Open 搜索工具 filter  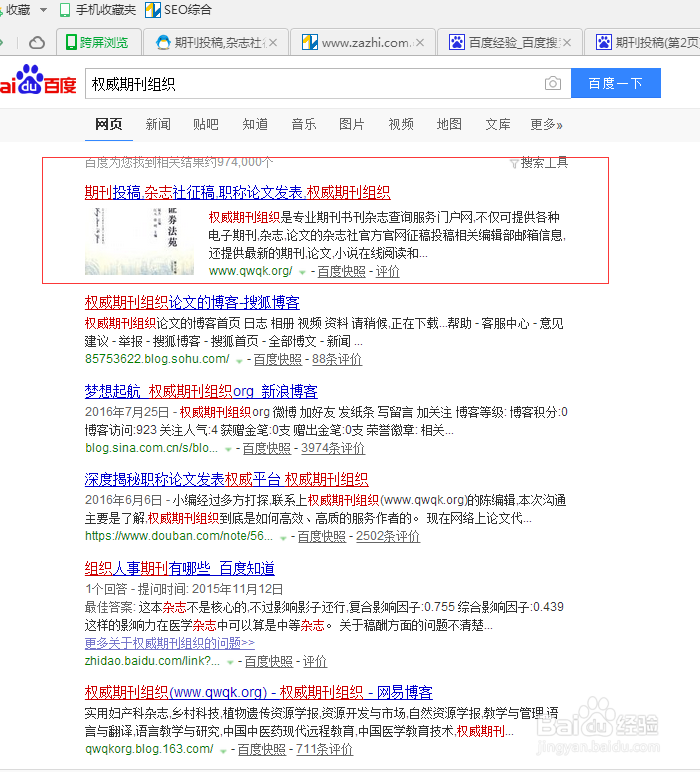click(539, 162)
